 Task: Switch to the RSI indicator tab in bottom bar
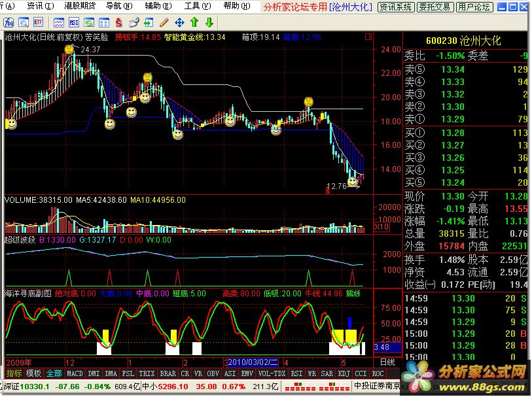(296, 373)
